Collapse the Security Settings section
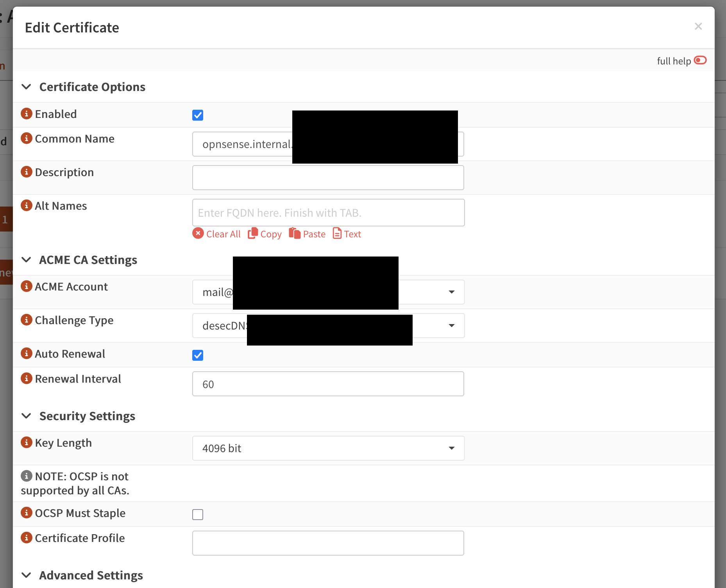Screen dimensions: 726x588 tap(27, 416)
